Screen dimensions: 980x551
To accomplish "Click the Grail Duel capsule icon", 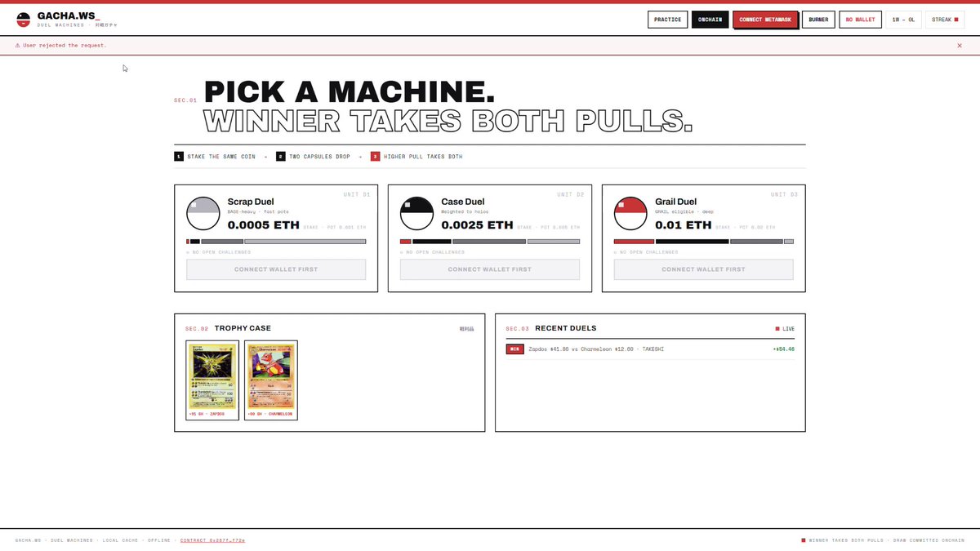I will pyautogui.click(x=630, y=214).
